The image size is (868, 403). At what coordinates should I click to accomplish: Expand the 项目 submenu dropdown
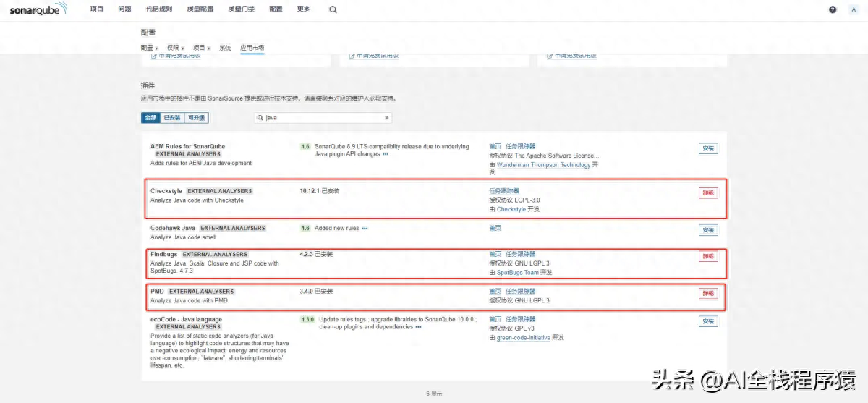(202, 48)
